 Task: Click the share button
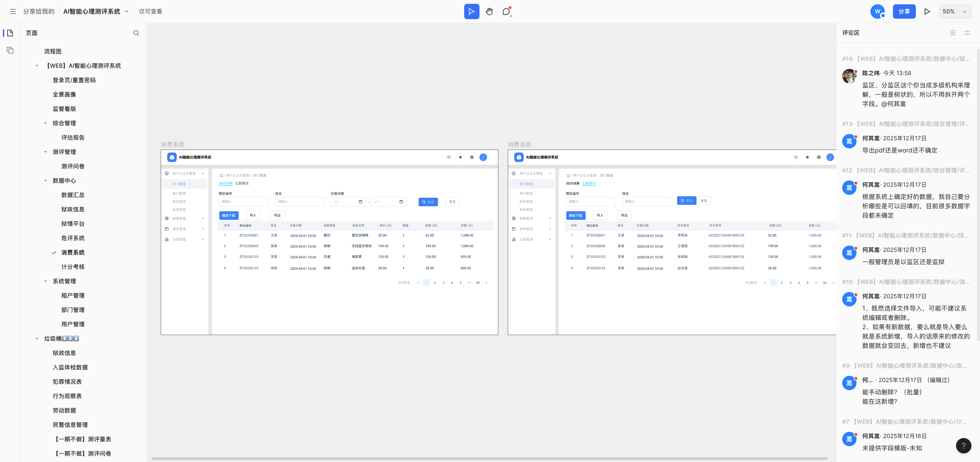904,11
